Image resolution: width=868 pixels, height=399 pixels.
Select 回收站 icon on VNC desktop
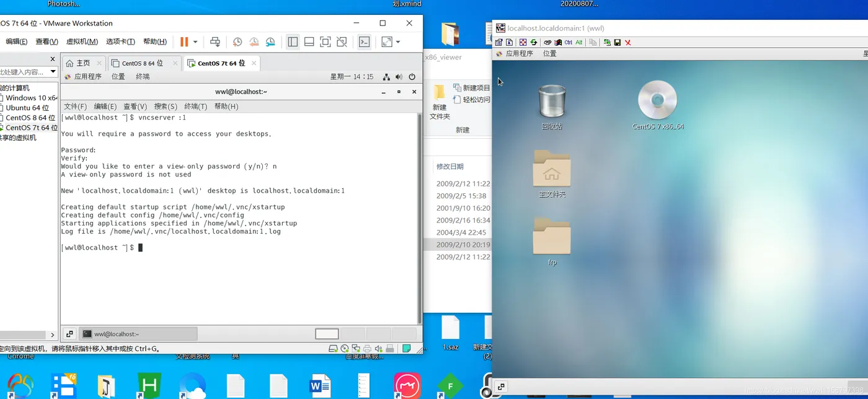tap(552, 107)
